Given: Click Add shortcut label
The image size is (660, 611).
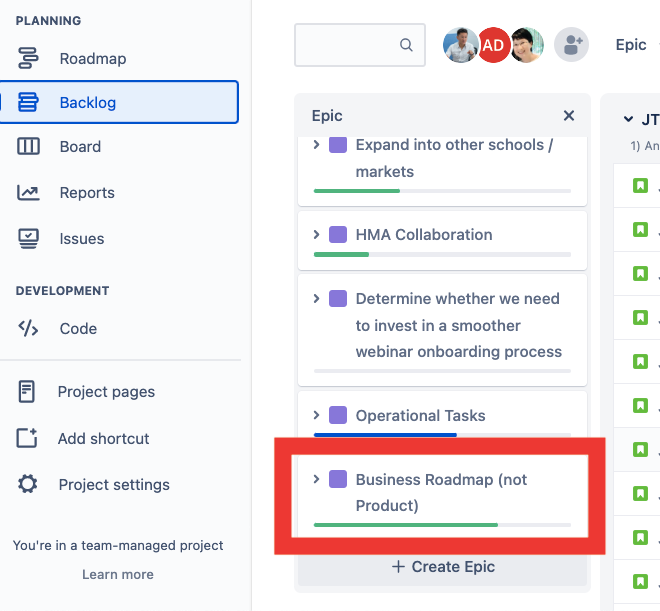Looking at the screenshot, I should click(x=104, y=438).
